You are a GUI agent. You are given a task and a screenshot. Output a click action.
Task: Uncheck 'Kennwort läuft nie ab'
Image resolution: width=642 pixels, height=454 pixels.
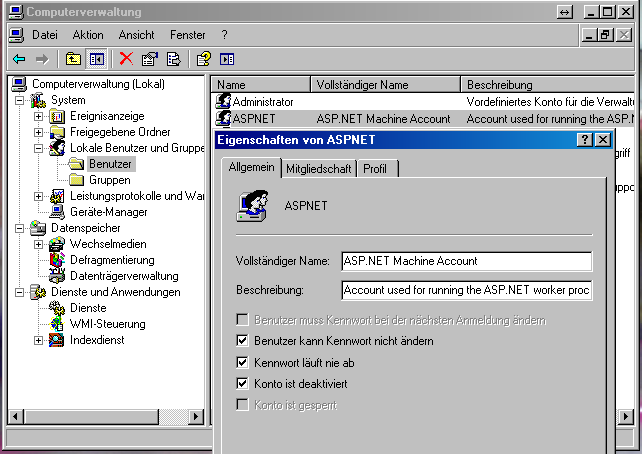click(x=242, y=362)
